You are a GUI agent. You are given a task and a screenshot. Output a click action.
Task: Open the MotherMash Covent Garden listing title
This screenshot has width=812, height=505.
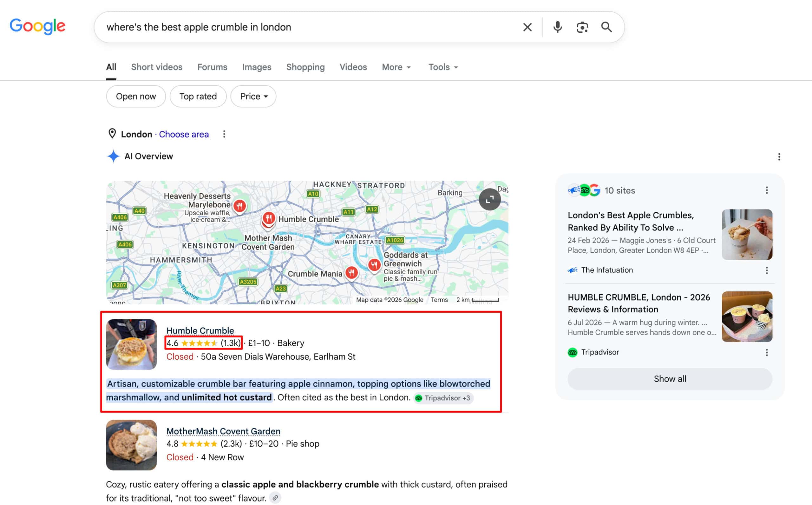click(223, 431)
